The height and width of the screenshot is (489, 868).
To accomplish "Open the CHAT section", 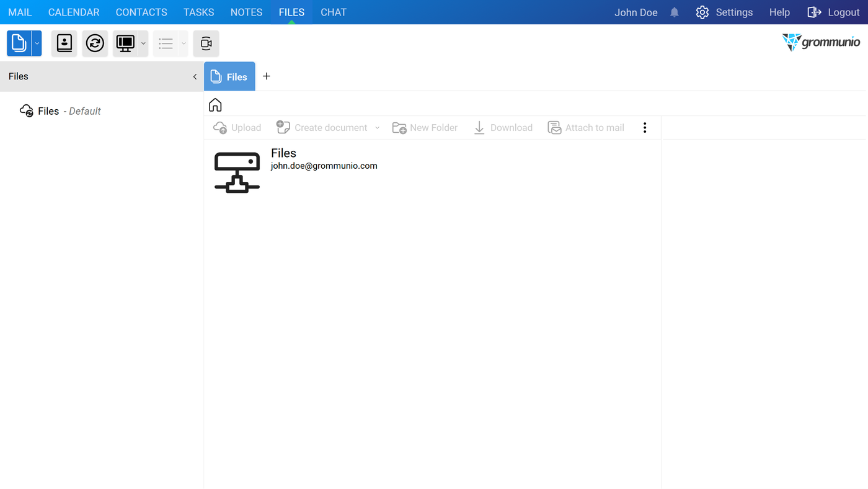I will coord(334,12).
